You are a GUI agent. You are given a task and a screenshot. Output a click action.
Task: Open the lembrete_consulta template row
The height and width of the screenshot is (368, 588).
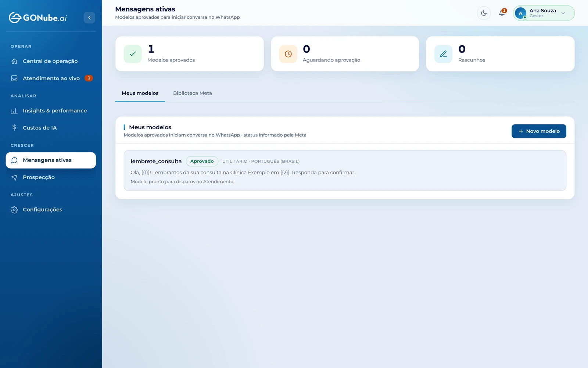point(345,170)
